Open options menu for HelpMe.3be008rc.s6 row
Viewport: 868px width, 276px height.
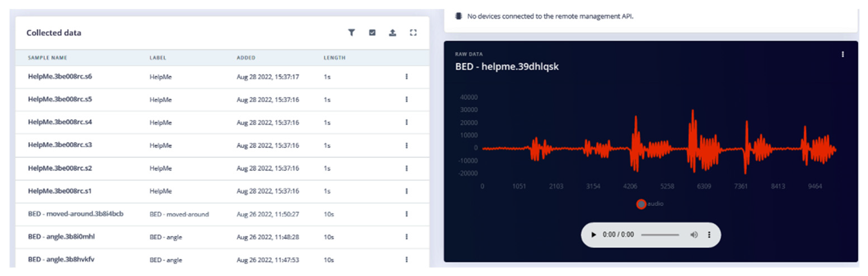[x=407, y=77]
